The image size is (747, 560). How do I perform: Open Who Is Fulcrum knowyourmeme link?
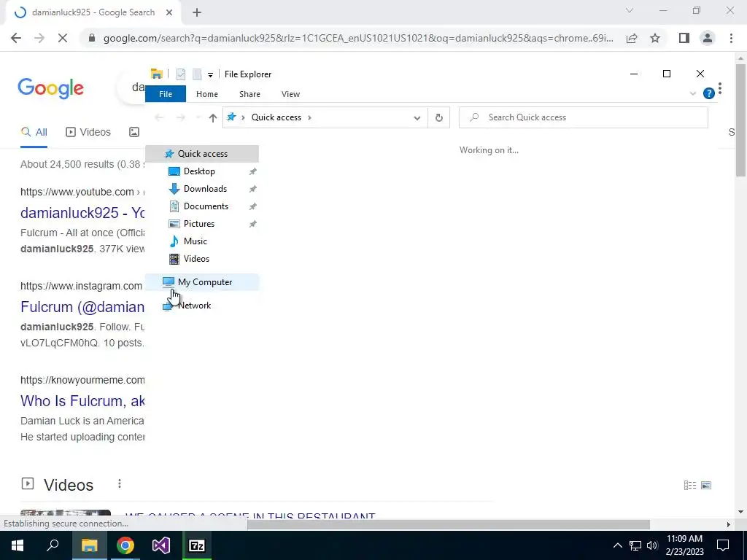(x=82, y=401)
